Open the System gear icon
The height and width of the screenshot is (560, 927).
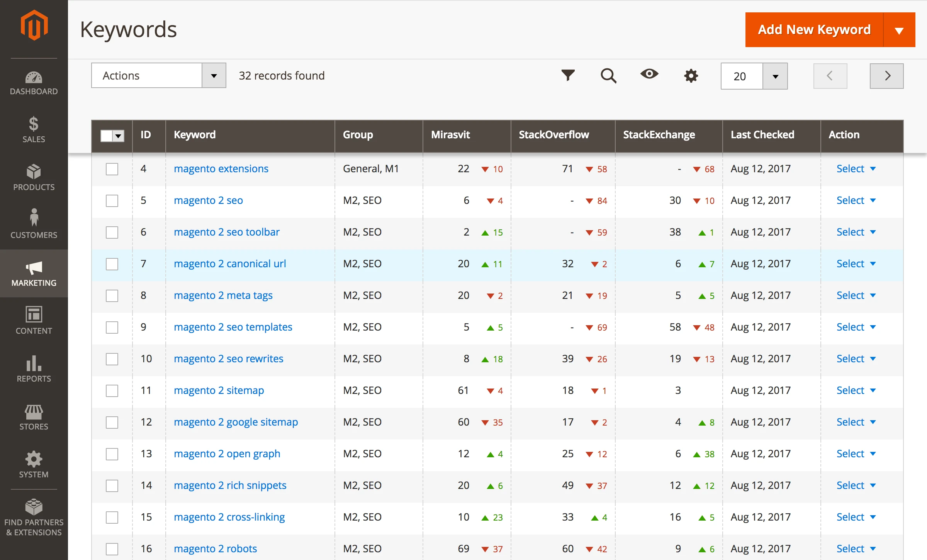point(34,459)
